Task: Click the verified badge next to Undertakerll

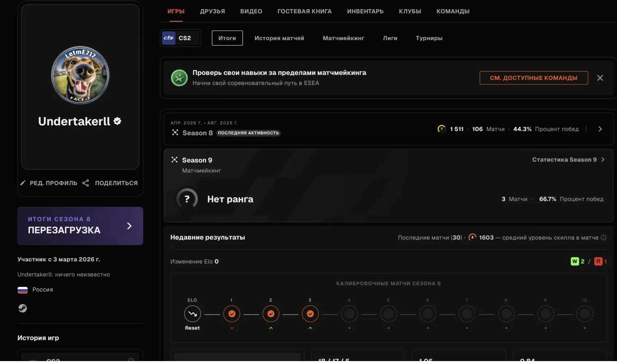Action: (x=117, y=121)
